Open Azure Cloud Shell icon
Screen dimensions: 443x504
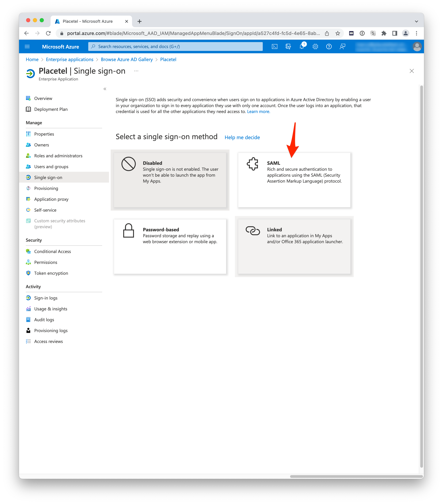pyautogui.click(x=274, y=47)
